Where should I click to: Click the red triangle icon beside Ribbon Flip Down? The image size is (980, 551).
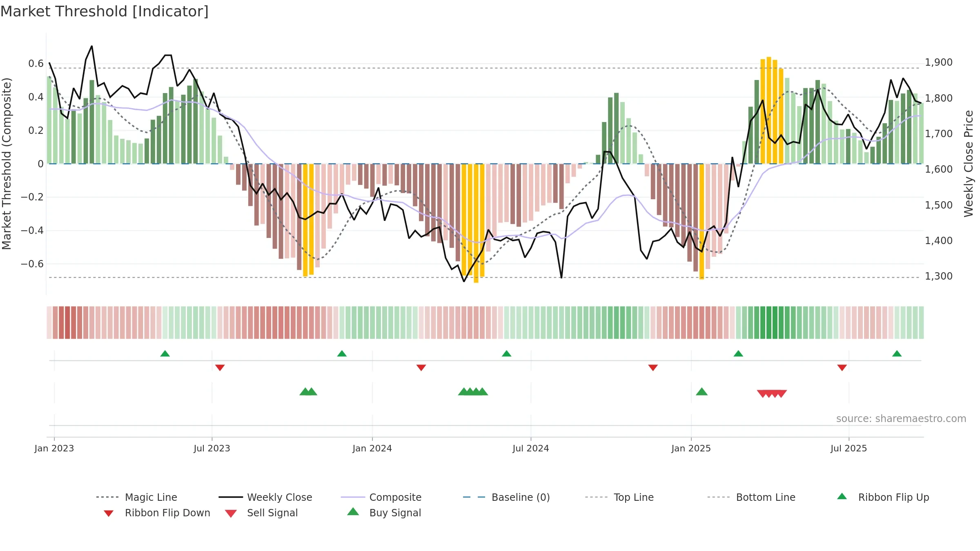pos(109,513)
